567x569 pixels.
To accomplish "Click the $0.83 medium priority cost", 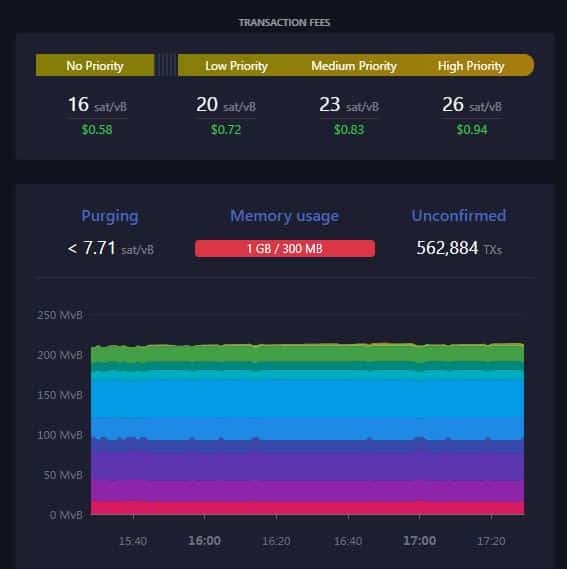I will click(x=349, y=130).
